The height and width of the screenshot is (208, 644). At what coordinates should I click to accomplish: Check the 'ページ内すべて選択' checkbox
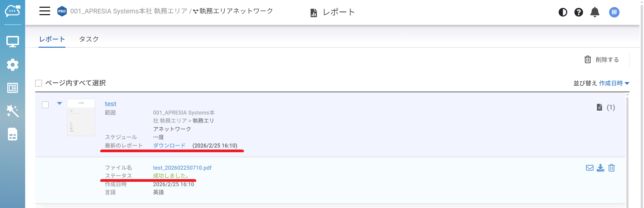(39, 83)
